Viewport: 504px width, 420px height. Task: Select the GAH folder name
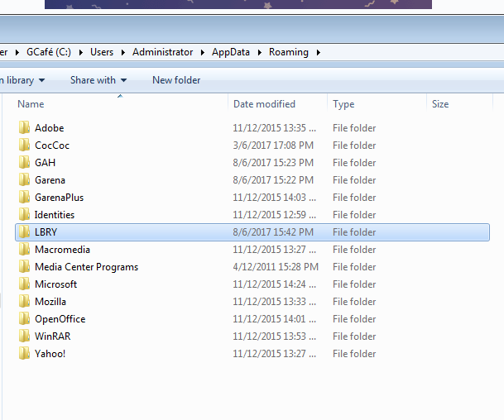point(45,163)
